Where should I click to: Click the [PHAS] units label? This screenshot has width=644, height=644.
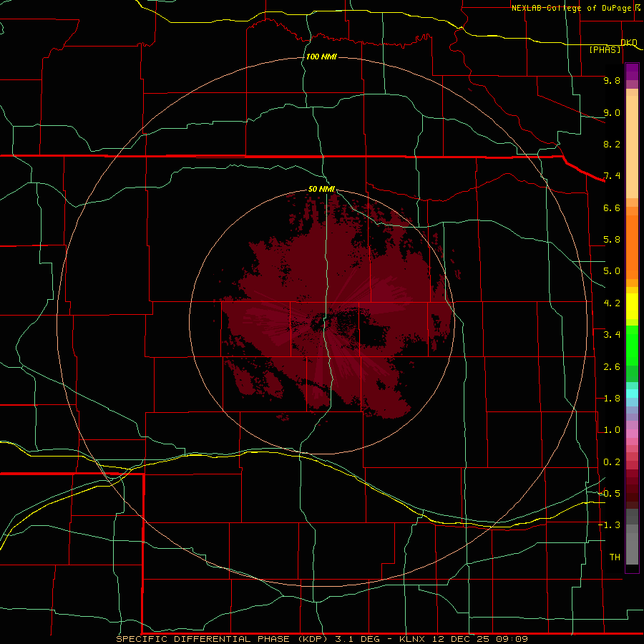[x=605, y=50]
